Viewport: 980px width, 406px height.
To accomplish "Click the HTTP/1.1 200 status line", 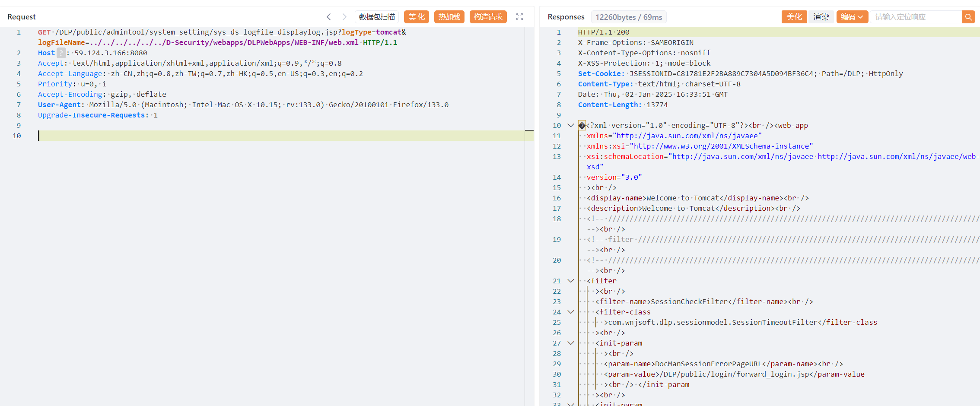I will (604, 32).
